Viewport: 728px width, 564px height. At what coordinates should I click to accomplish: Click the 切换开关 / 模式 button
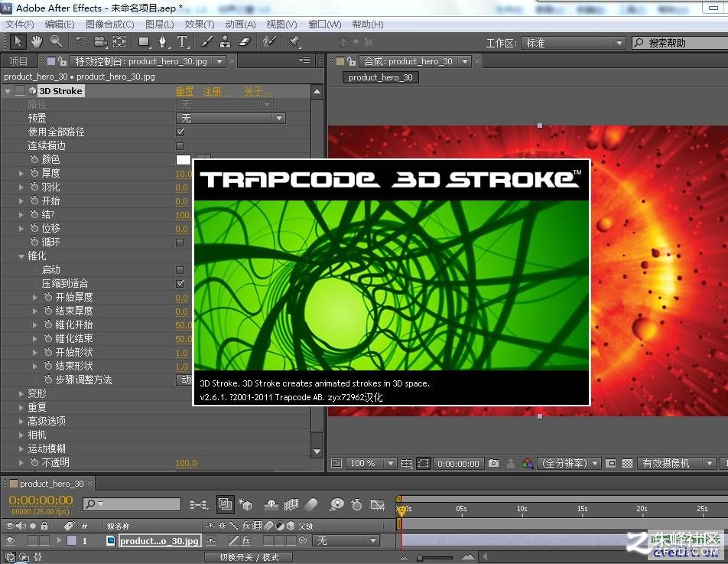[249, 556]
